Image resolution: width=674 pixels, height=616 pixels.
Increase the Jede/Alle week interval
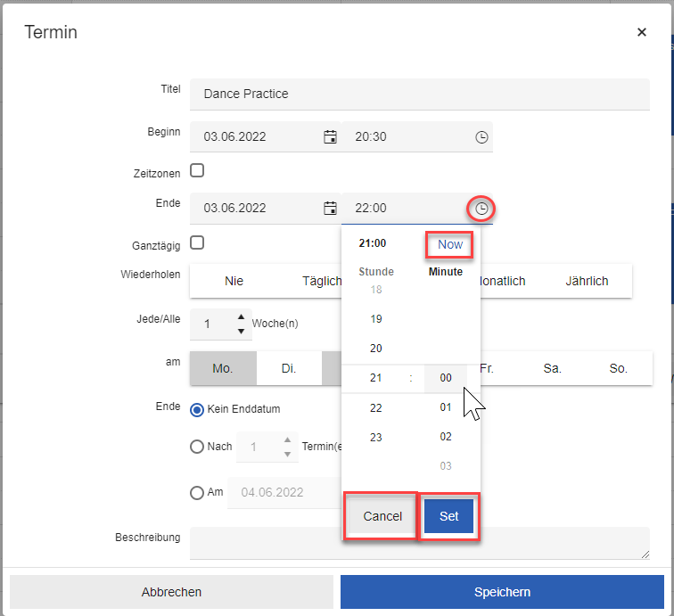point(240,316)
